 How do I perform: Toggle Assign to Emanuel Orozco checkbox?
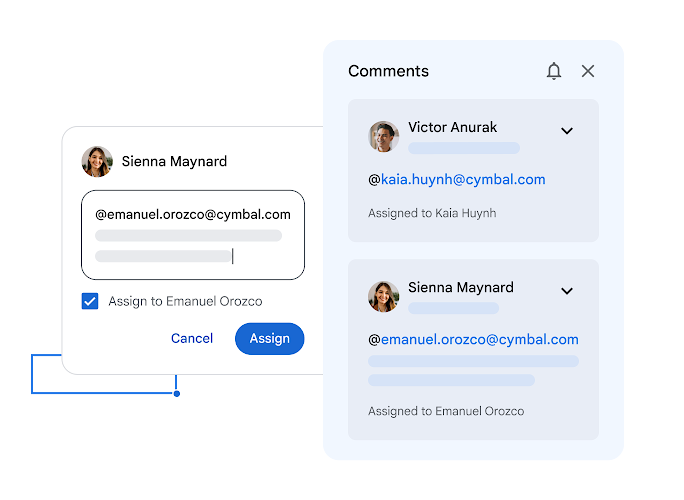(x=90, y=301)
